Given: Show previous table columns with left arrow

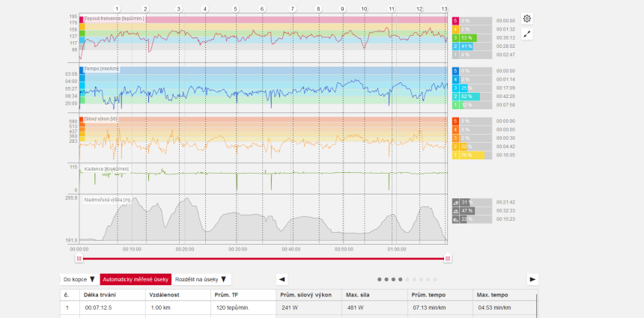Looking at the screenshot, I should click(282, 279).
